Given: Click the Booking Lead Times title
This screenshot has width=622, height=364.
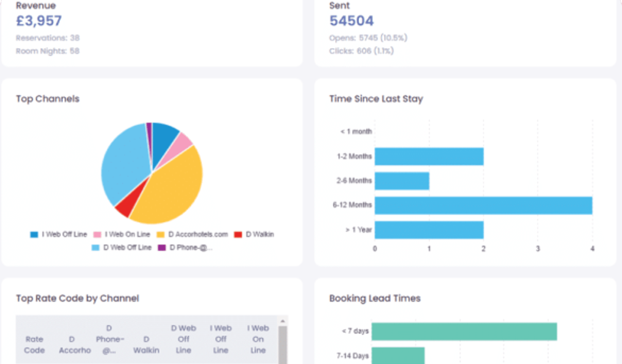Looking at the screenshot, I should tap(375, 298).
